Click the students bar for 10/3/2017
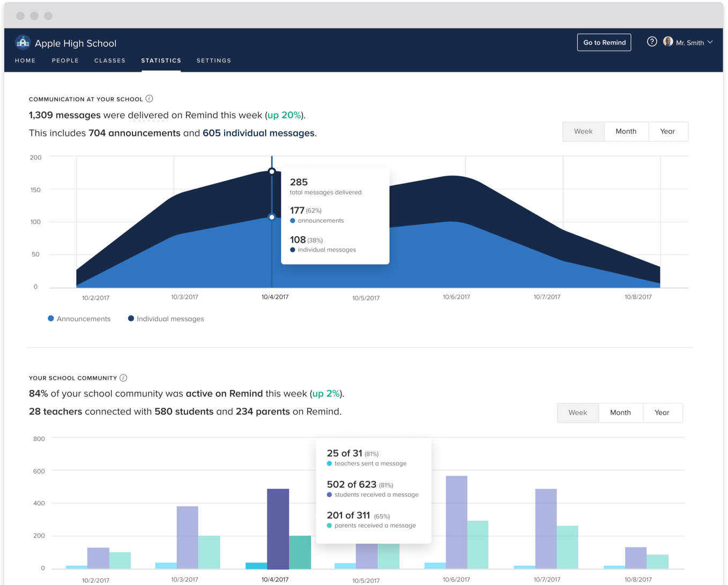This screenshot has width=728, height=585. pyautogui.click(x=187, y=537)
